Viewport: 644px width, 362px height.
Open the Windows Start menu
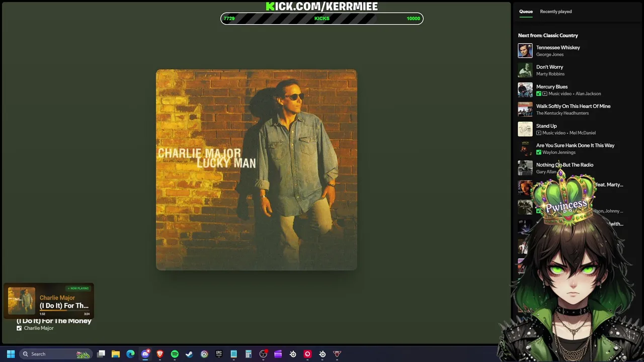[11, 354]
